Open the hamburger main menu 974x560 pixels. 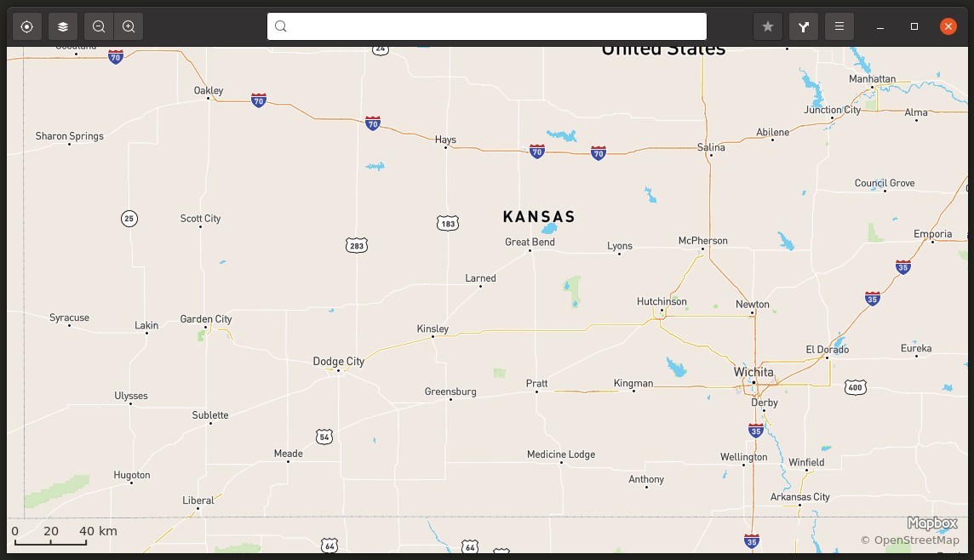click(839, 26)
